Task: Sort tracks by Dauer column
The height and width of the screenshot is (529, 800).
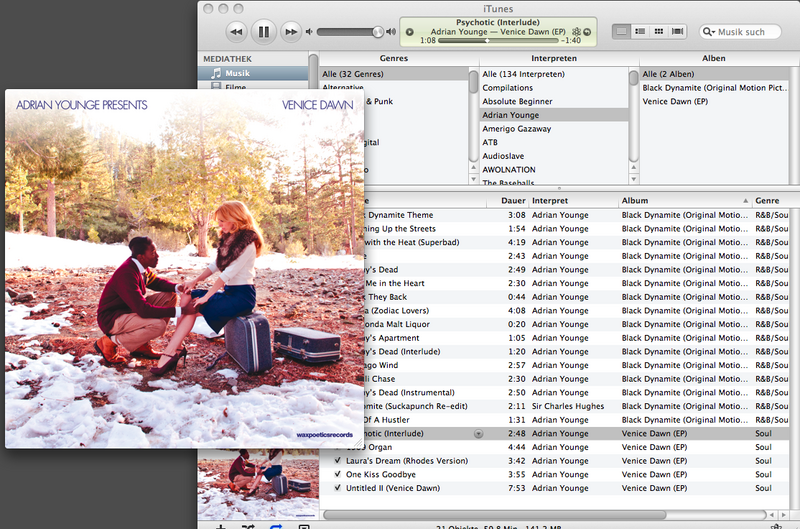Action: pyautogui.click(x=508, y=201)
